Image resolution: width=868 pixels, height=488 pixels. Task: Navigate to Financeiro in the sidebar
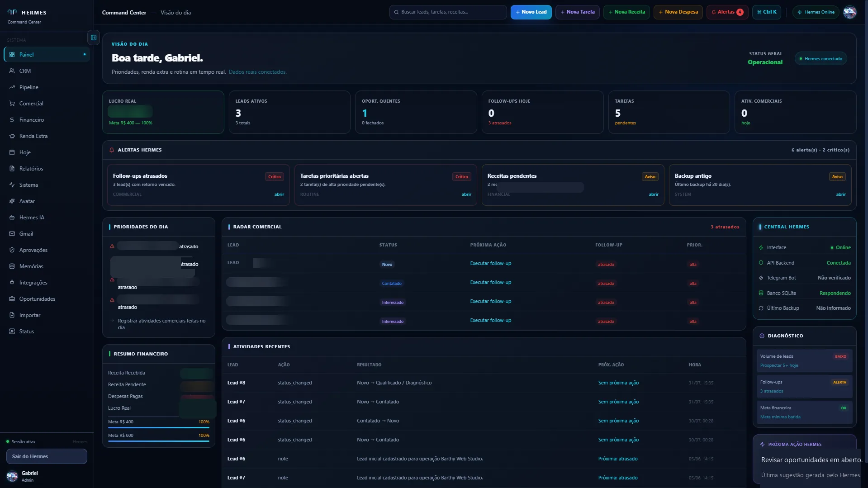coord(47,120)
